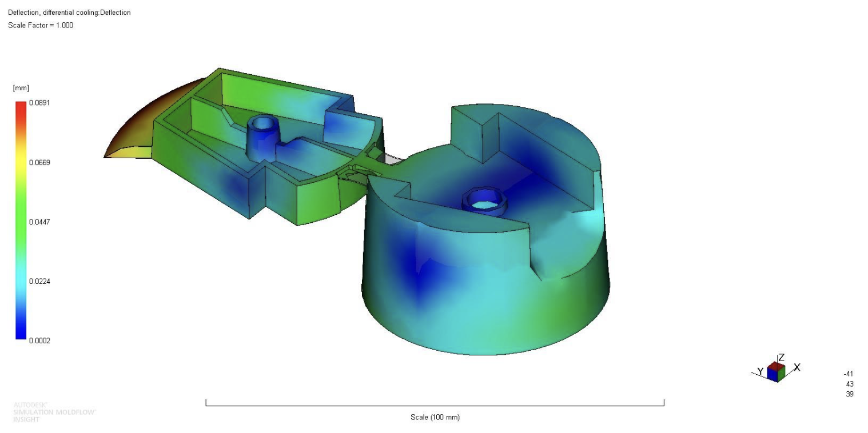Image resolution: width=868 pixels, height=433 pixels.
Task: Select the 0.0002 minimum legend value
Action: (x=40, y=341)
